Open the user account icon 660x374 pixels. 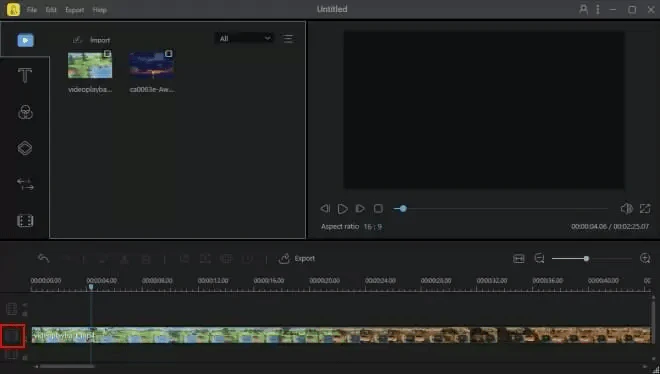point(583,9)
